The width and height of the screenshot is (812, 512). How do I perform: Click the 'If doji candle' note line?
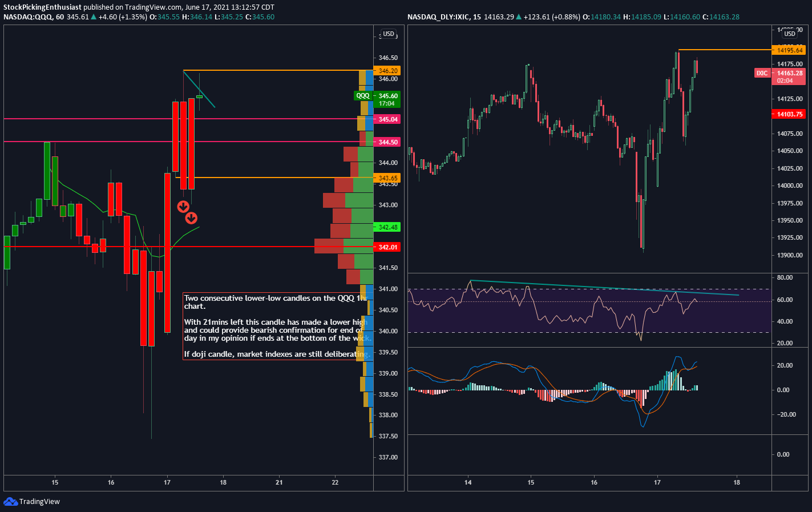click(x=276, y=354)
